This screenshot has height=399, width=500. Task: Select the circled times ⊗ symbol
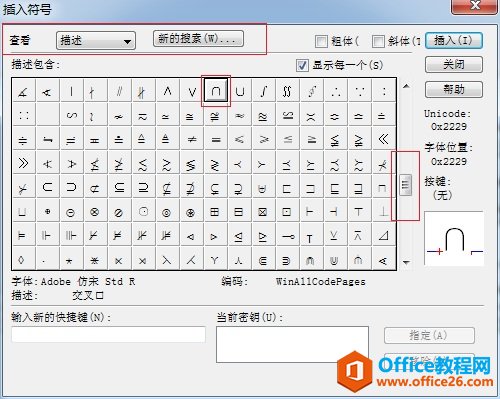tap(95, 211)
